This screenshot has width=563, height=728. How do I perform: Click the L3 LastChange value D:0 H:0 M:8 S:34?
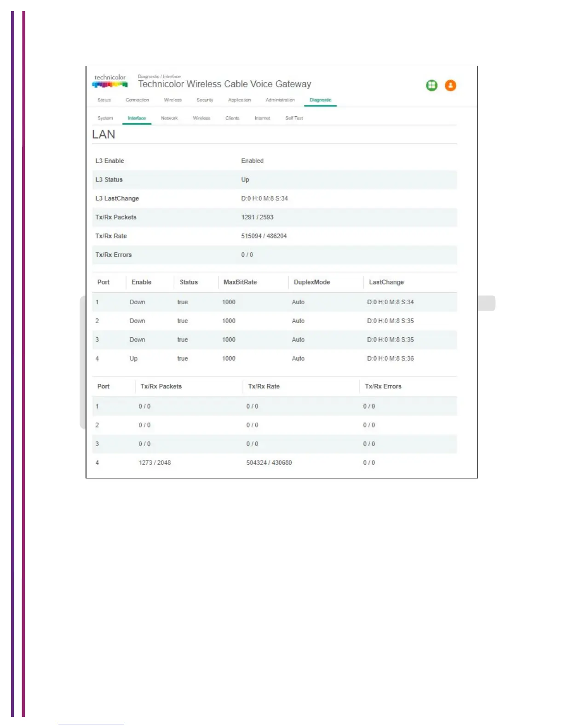click(264, 199)
